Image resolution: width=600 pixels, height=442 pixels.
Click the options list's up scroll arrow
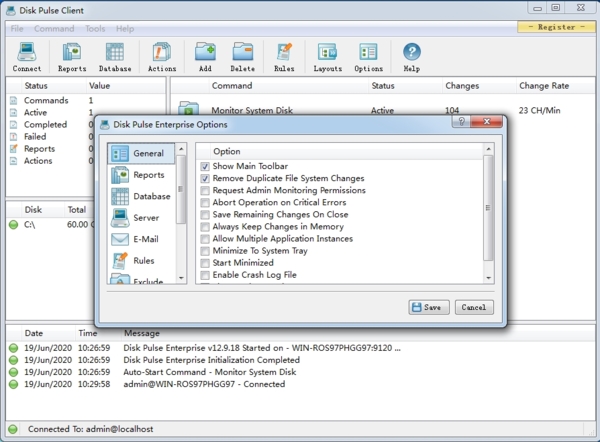tap(488, 149)
